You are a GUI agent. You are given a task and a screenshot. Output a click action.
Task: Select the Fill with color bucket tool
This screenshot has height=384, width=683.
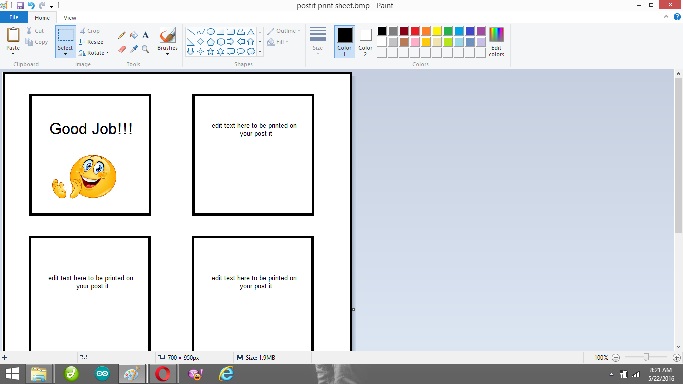tap(134, 35)
